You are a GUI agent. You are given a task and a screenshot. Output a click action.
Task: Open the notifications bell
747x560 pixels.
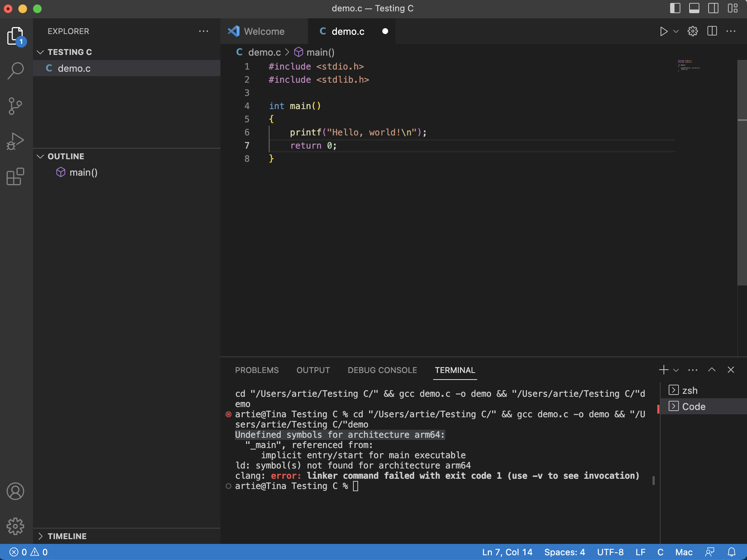coord(732,552)
